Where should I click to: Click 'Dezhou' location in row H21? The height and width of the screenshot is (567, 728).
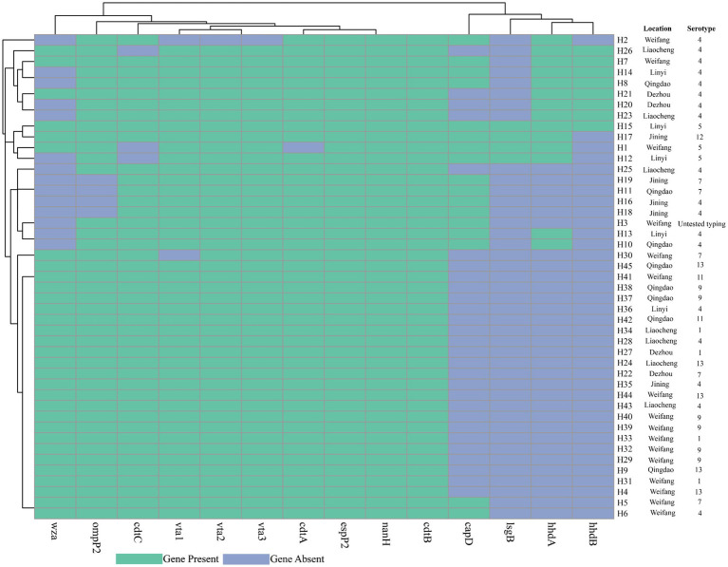pos(659,94)
